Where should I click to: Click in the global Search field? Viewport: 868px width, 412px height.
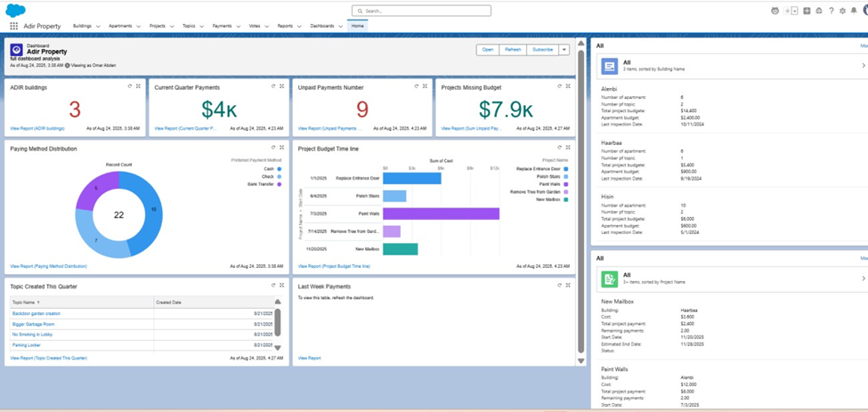[421, 11]
